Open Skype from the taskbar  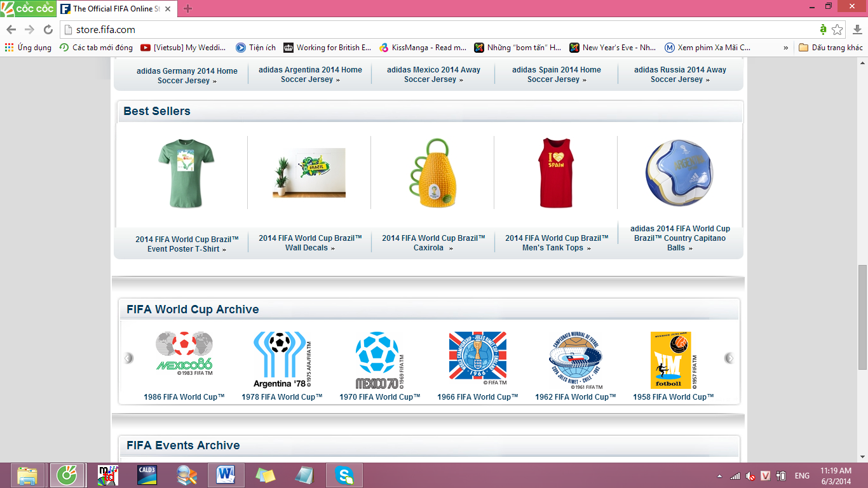coord(344,475)
